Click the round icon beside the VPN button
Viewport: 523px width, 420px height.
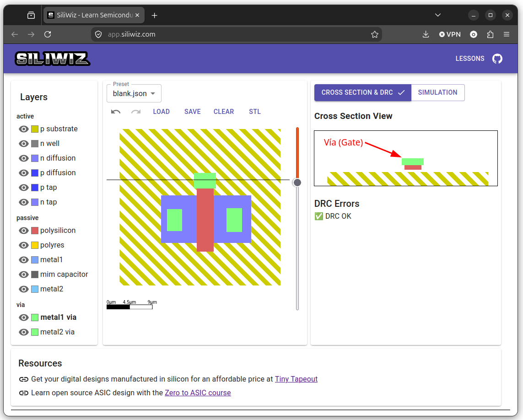tap(473, 34)
